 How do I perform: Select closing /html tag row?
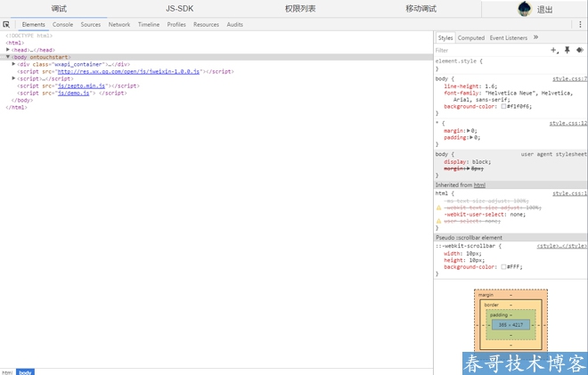coord(17,107)
